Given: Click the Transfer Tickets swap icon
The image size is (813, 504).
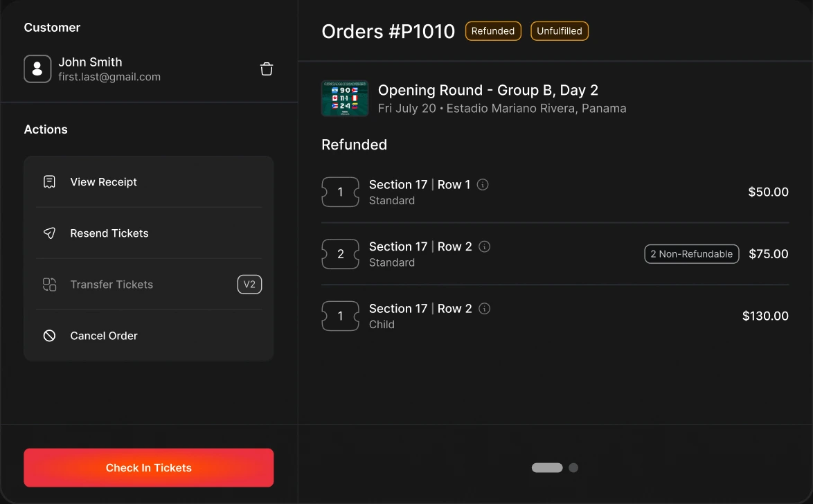Looking at the screenshot, I should (x=49, y=284).
